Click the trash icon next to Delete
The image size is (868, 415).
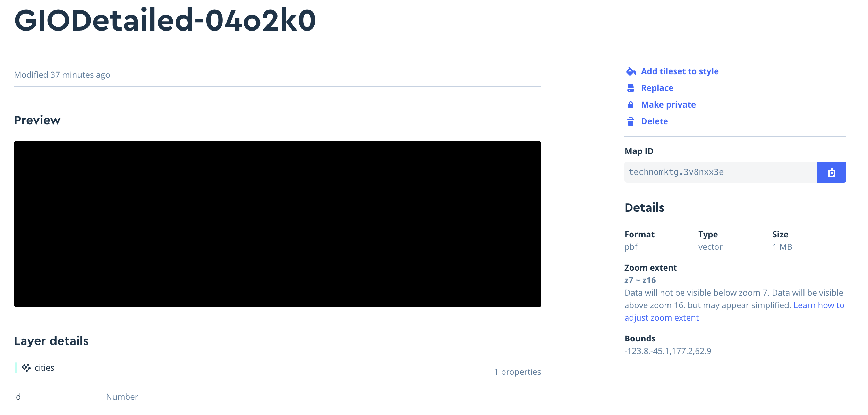[631, 121]
